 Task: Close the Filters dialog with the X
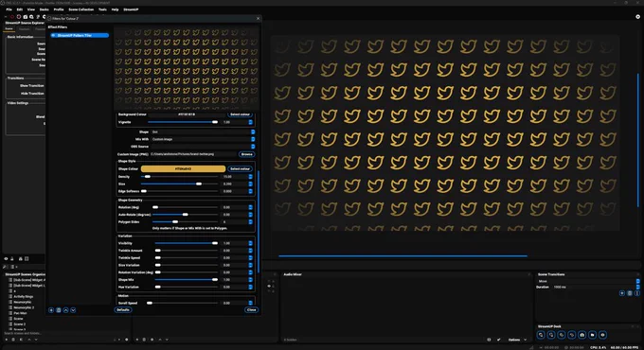[258, 19]
